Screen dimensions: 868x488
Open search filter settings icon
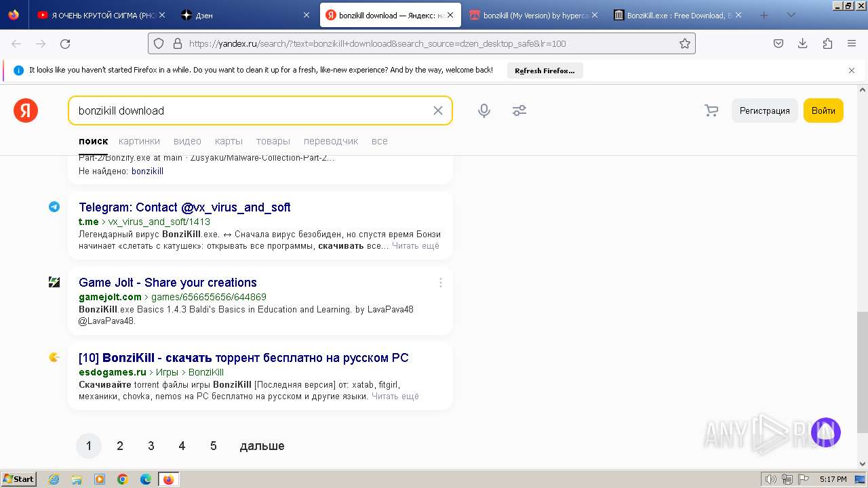point(519,110)
